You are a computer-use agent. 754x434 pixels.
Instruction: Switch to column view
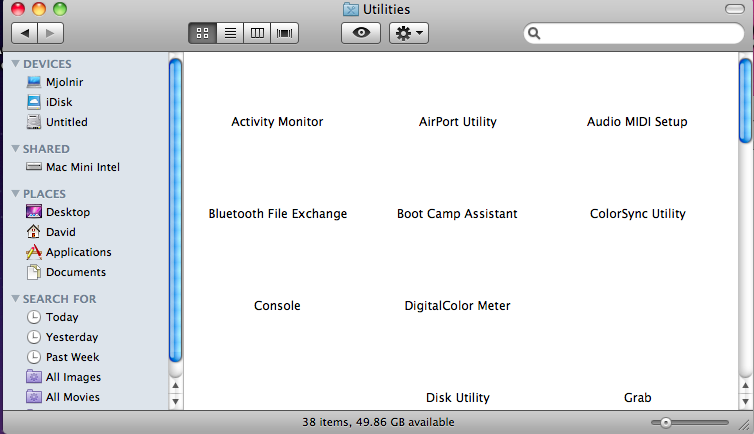257,33
